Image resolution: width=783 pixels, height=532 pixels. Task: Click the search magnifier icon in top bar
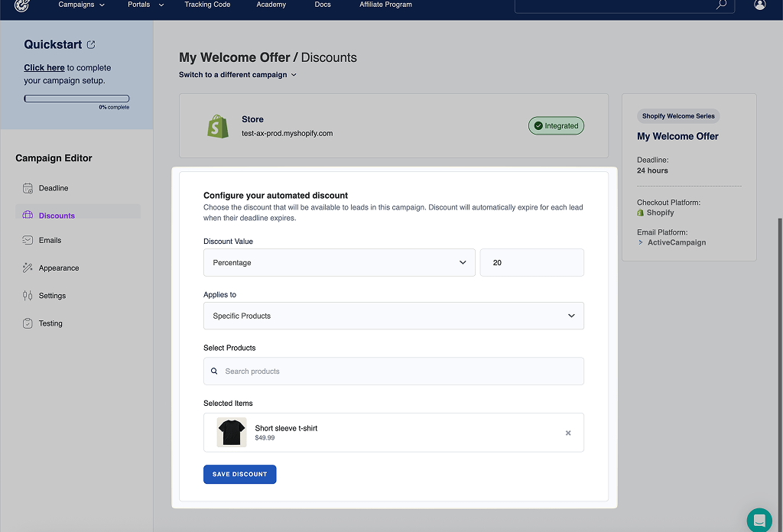coord(721,5)
